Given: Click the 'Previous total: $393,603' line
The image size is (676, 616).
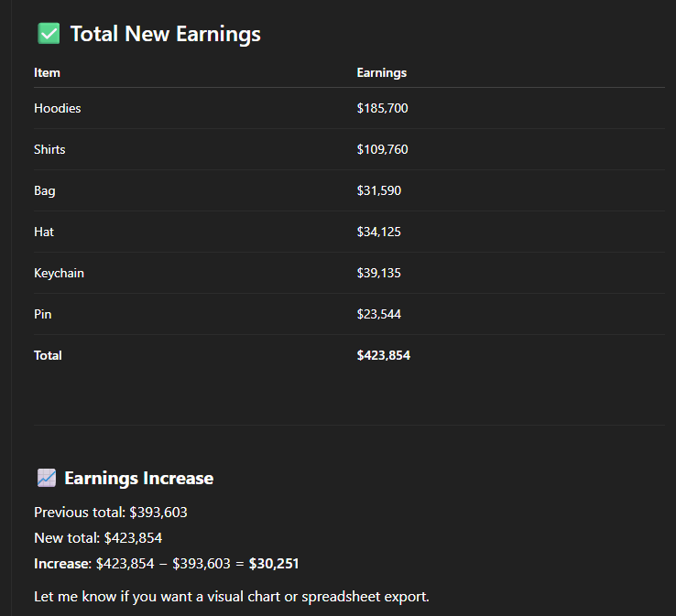Looking at the screenshot, I should pyautogui.click(x=111, y=513).
